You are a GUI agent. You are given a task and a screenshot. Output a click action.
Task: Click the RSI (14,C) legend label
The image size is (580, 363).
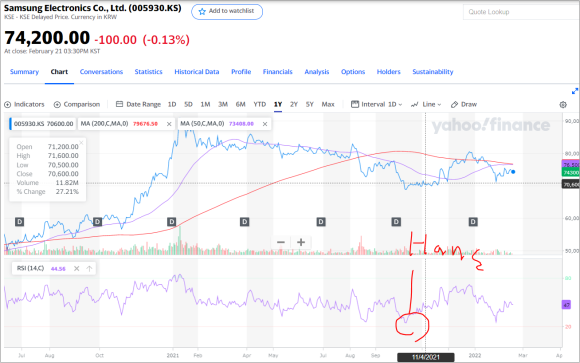coord(30,268)
